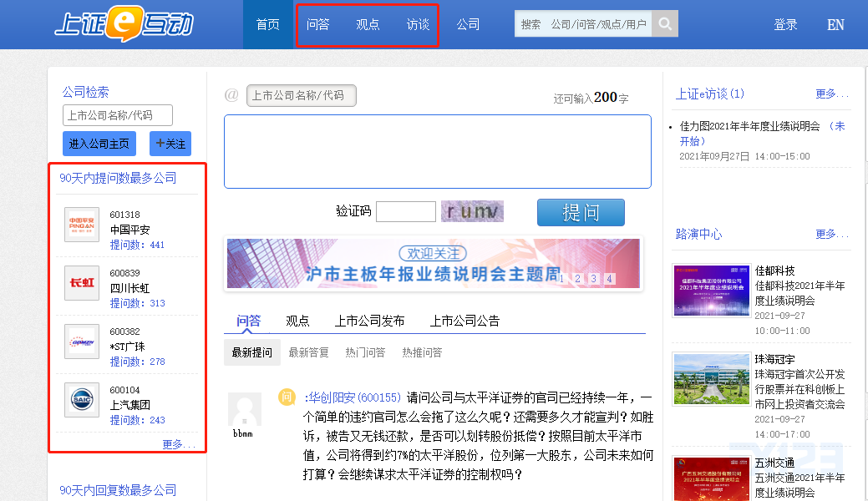Open 更多 for 路演中心
Screen dimensions: 868x501
832,234
